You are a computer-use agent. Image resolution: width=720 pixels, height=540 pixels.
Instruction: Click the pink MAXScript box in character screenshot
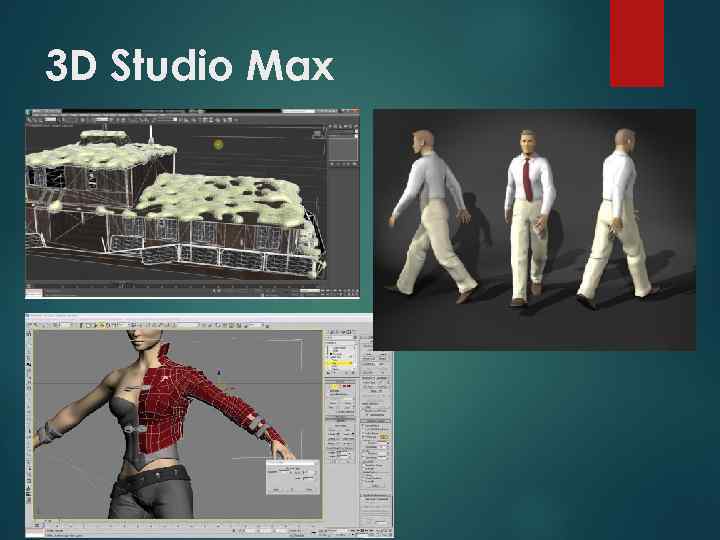(x=35, y=533)
